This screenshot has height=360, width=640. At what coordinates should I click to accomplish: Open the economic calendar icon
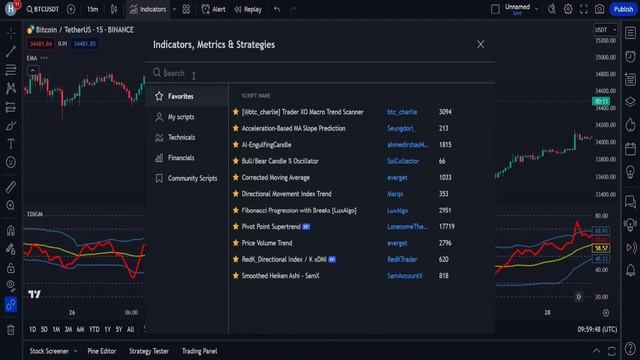pyautogui.click(x=631, y=149)
